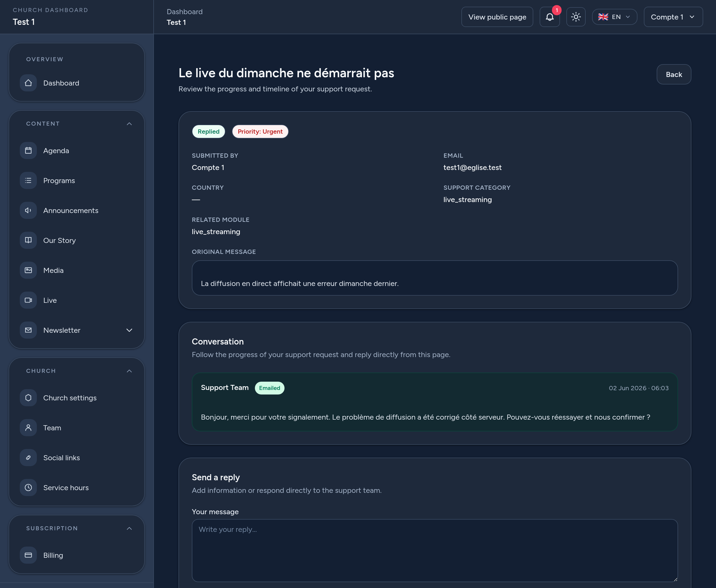Click the email test1@eglise.test
This screenshot has width=716, height=588.
(x=472, y=168)
